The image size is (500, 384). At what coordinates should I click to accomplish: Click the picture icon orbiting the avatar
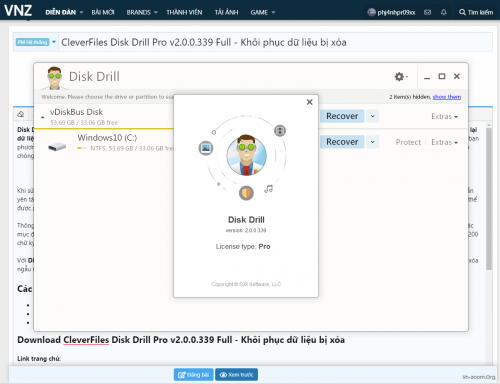[206, 148]
